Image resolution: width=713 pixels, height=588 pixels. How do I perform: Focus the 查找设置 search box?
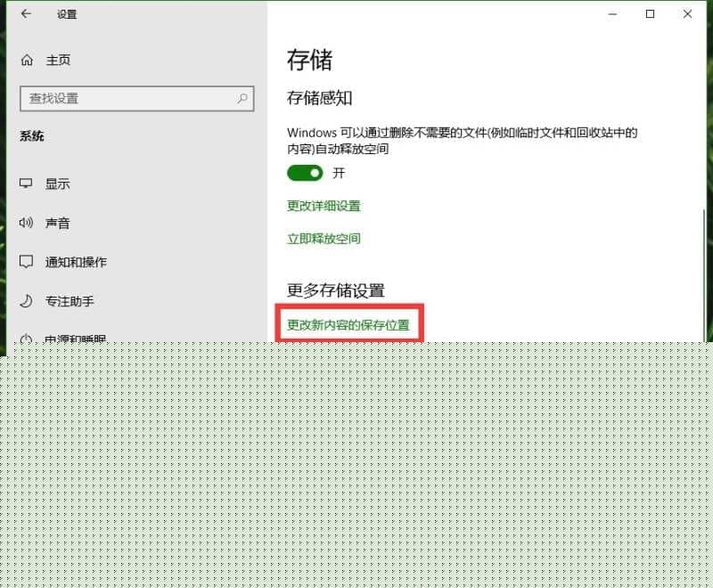point(137,99)
